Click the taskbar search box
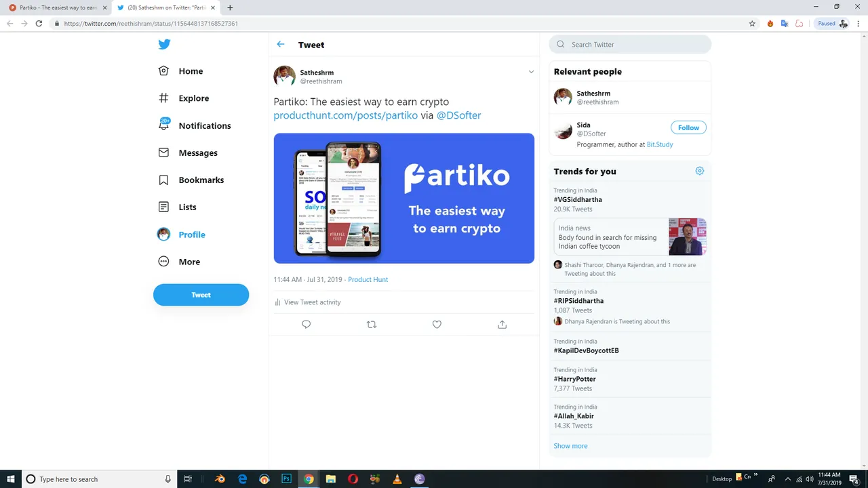Screen dimensions: 868x488 100,479
